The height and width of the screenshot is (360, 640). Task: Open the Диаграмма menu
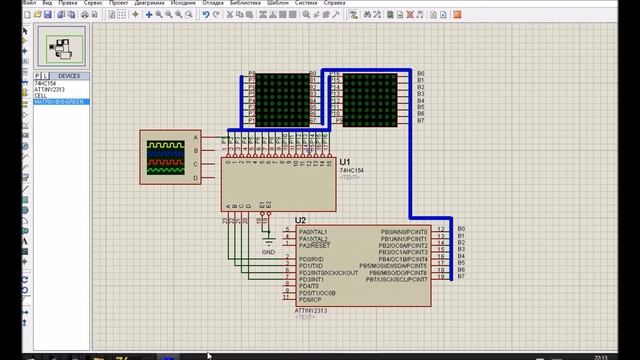149,3
